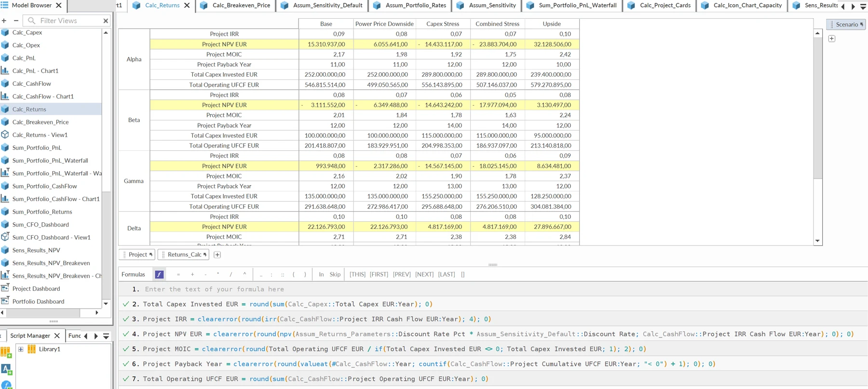Switch to Calc_Project_Cards tab
This screenshot has height=389, width=868.
(660, 5)
